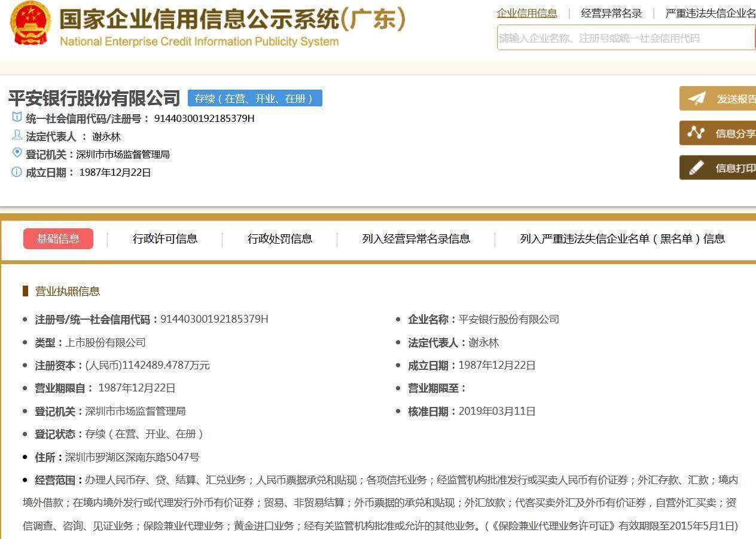The width and height of the screenshot is (756, 539).
Task: Click the 存续（在营、开业、在册） status badge
Action: pyautogui.click(x=255, y=99)
